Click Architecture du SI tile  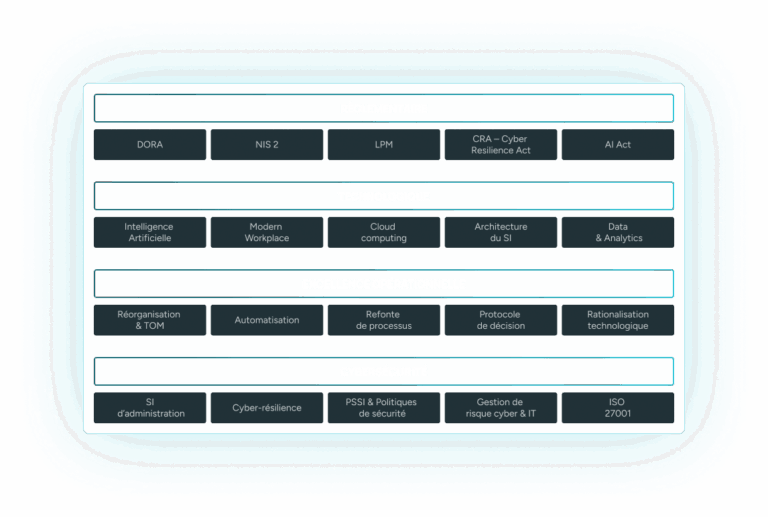[501, 232]
